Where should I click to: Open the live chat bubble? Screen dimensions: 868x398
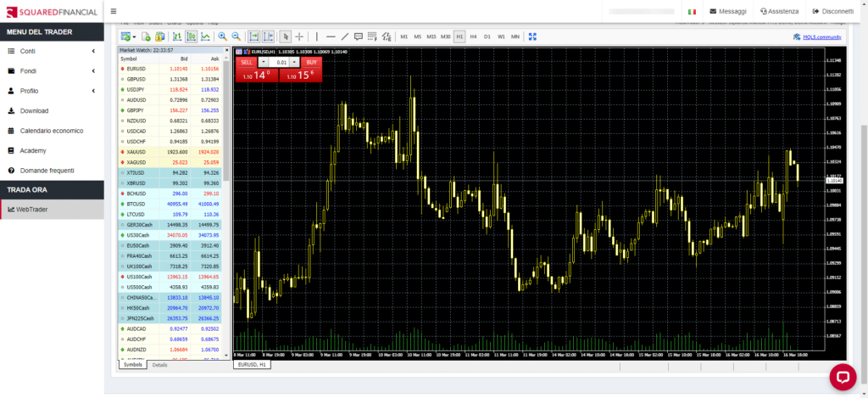click(843, 377)
